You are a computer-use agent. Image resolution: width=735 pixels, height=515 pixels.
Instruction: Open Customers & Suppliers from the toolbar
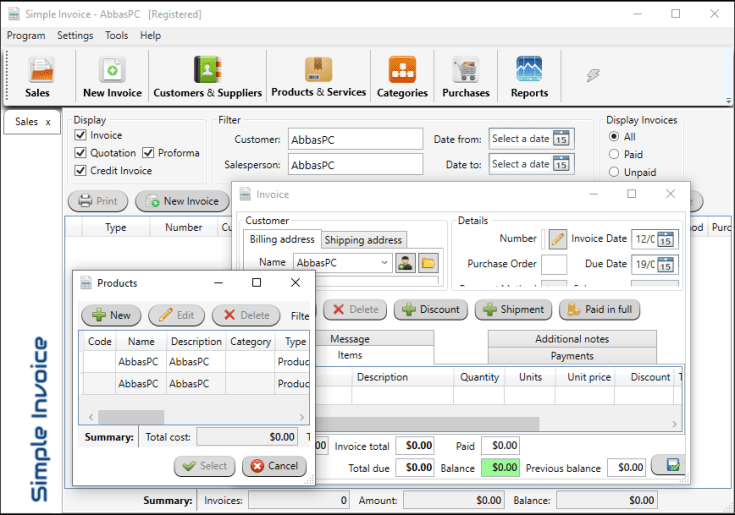coord(207,76)
